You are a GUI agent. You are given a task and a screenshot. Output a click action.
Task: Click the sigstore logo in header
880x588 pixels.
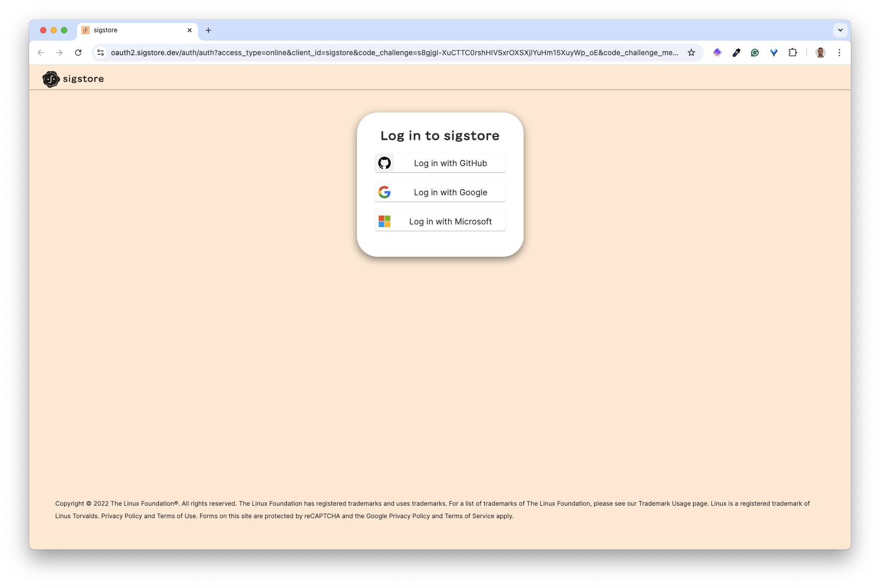pos(73,79)
